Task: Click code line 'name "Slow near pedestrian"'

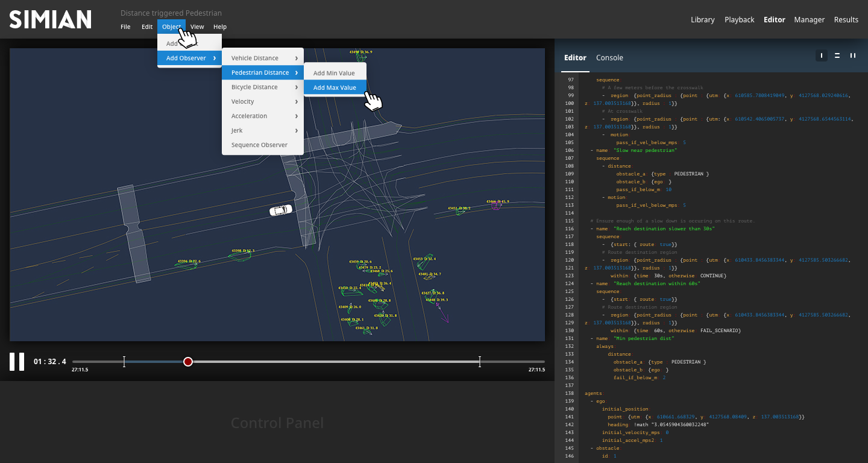Action: click(634, 150)
